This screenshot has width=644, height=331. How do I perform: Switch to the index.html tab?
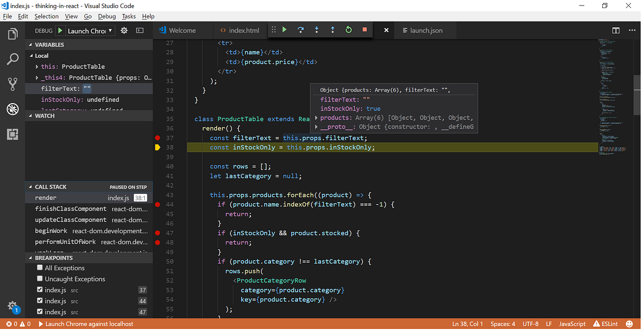[240, 30]
